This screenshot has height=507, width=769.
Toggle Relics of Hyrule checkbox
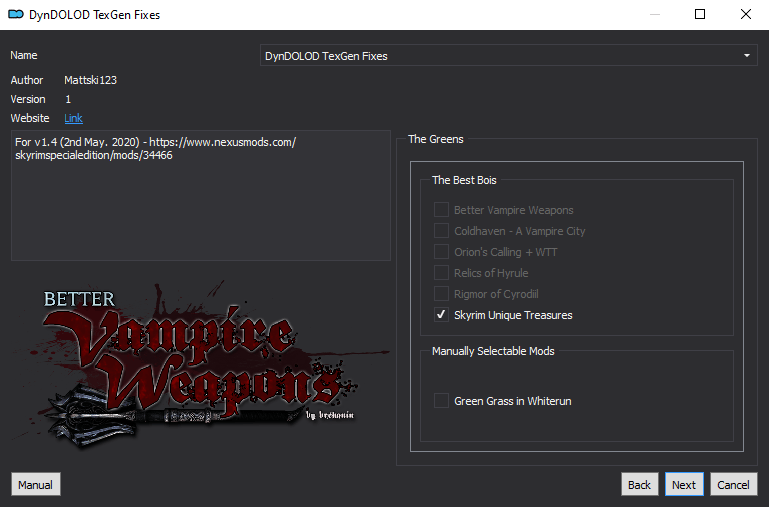[x=441, y=273]
